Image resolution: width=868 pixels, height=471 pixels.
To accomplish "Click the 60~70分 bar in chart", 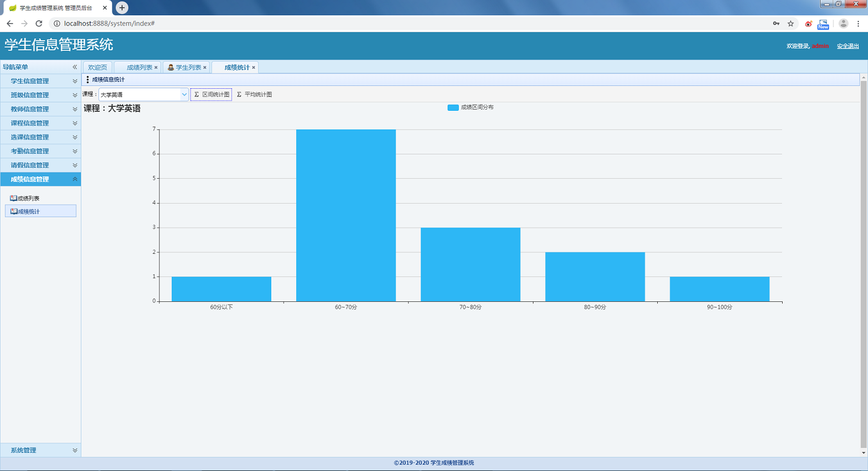I will (x=346, y=215).
